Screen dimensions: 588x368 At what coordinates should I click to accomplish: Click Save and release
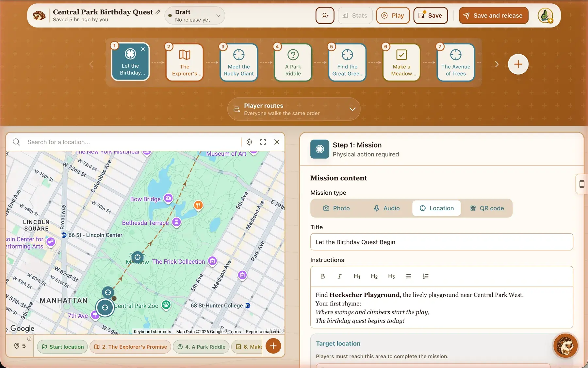493,15
